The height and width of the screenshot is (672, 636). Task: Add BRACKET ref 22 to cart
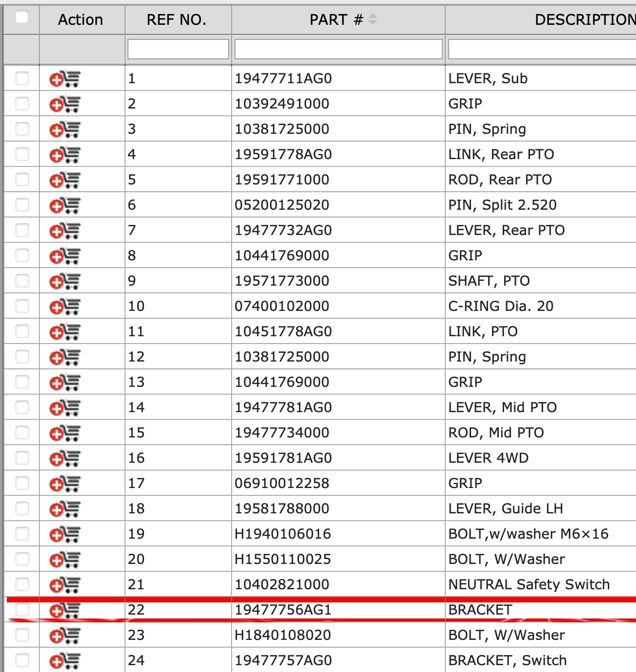(x=65, y=610)
